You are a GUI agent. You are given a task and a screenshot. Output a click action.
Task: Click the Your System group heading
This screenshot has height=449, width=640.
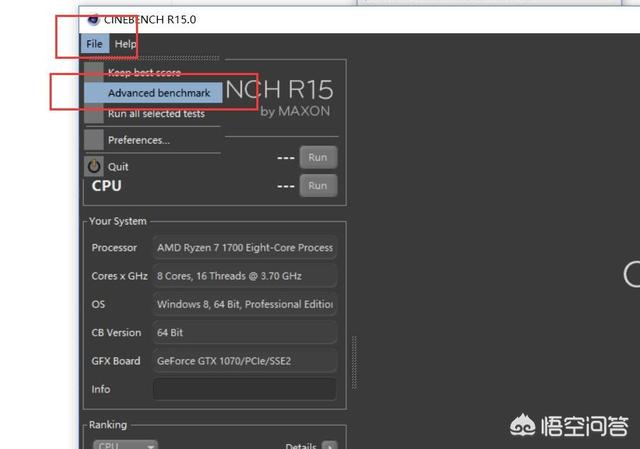coord(118,221)
